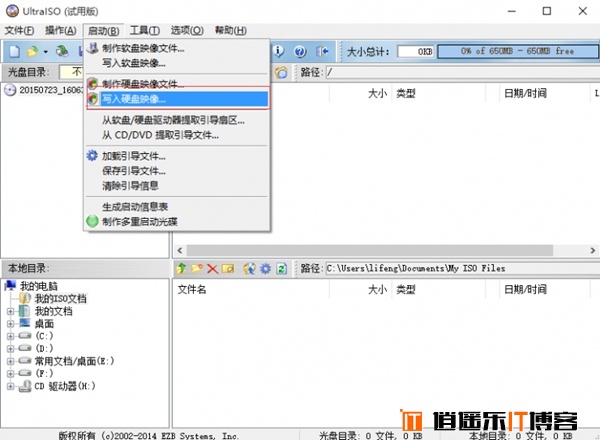Viewport: 600px width, 440px height.
Task: Click the lower 文件名 column header
Action: pos(251,290)
